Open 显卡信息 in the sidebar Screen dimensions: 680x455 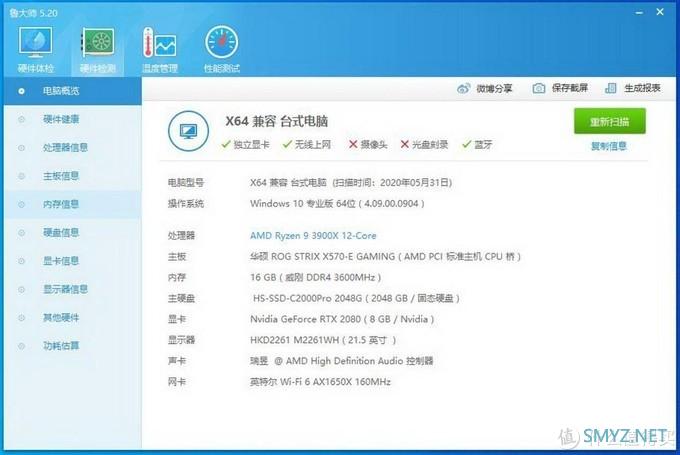tap(72, 261)
